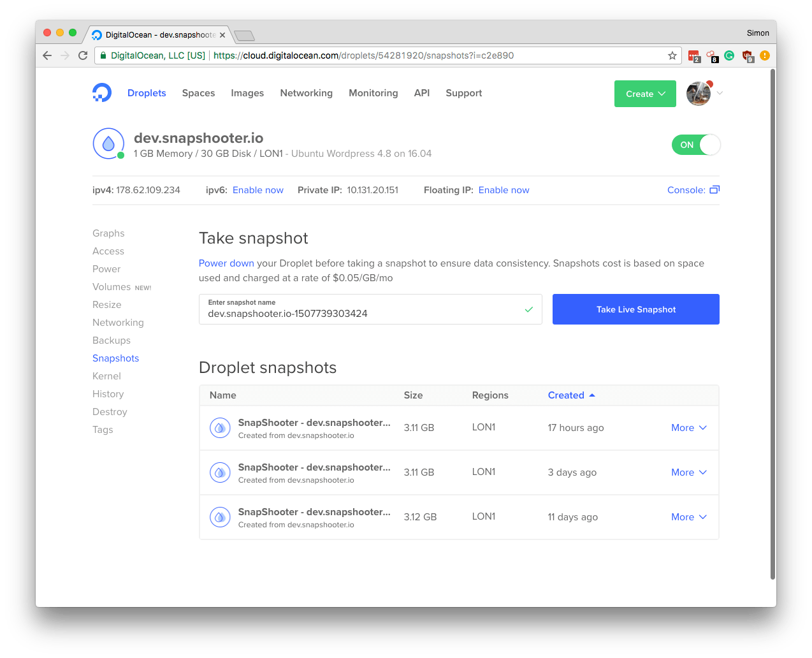Click the Regions column header
Viewport: 812px width, 658px height.
click(490, 395)
